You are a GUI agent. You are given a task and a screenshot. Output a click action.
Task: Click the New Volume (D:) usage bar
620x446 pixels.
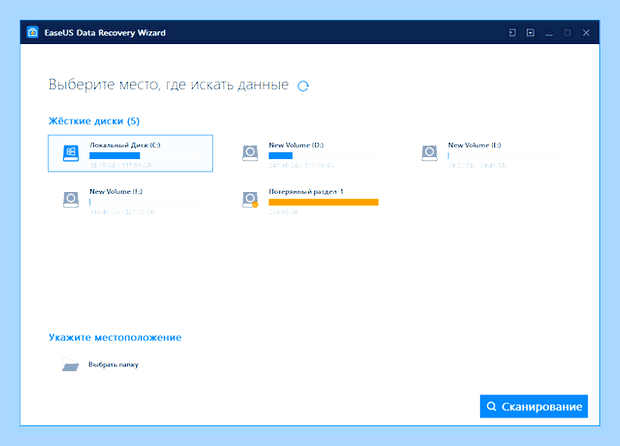coord(323,156)
